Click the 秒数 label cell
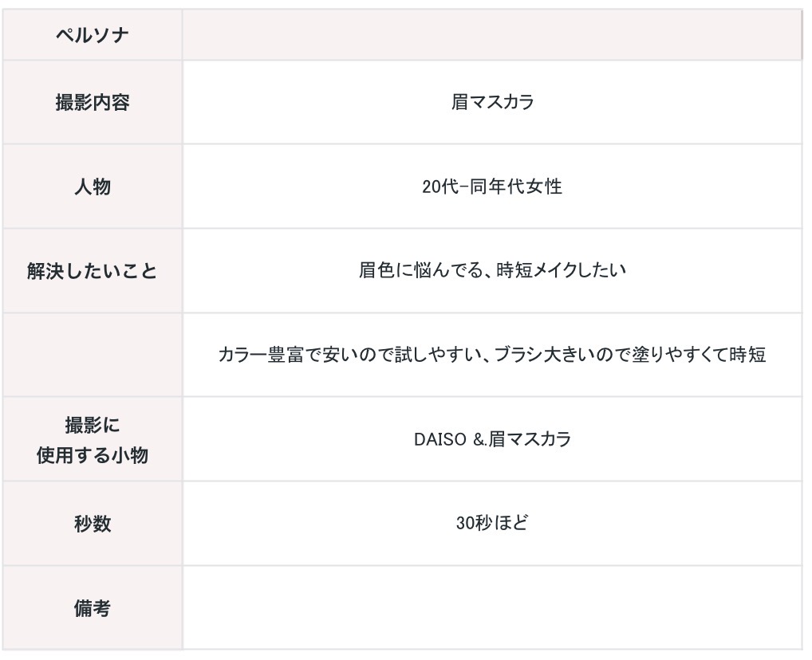812x660 pixels. (x=92, y=524)
